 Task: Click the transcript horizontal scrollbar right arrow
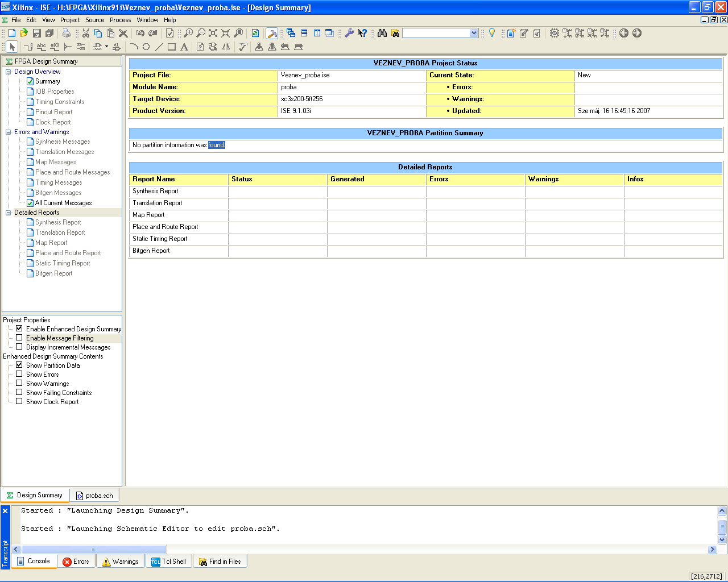(x=712, y=549)
